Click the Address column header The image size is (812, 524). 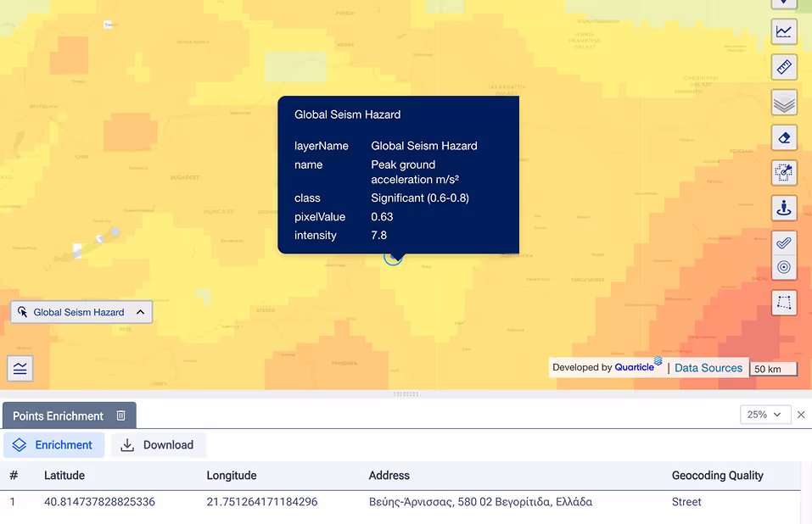click(389, 476)
